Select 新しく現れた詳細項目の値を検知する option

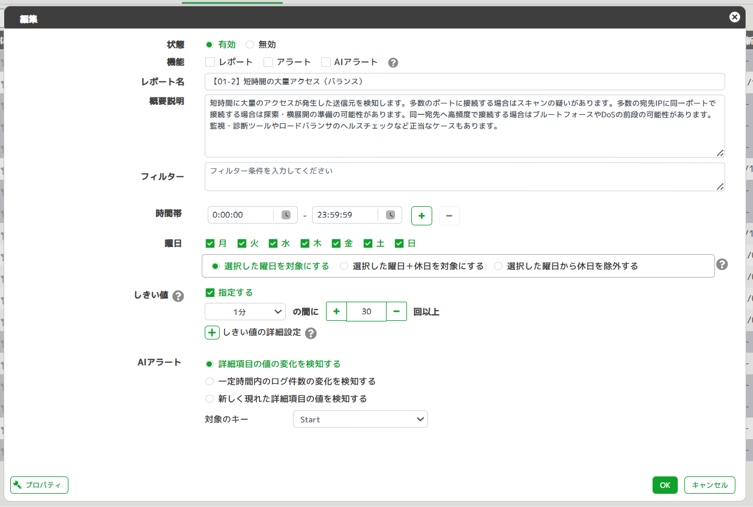(209, 398)
